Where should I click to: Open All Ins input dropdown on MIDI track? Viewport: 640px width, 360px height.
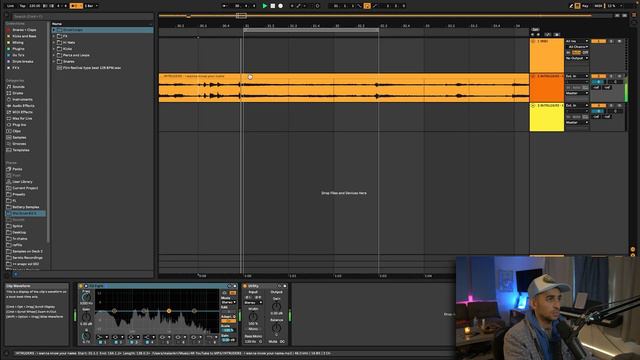pos(577,41)
